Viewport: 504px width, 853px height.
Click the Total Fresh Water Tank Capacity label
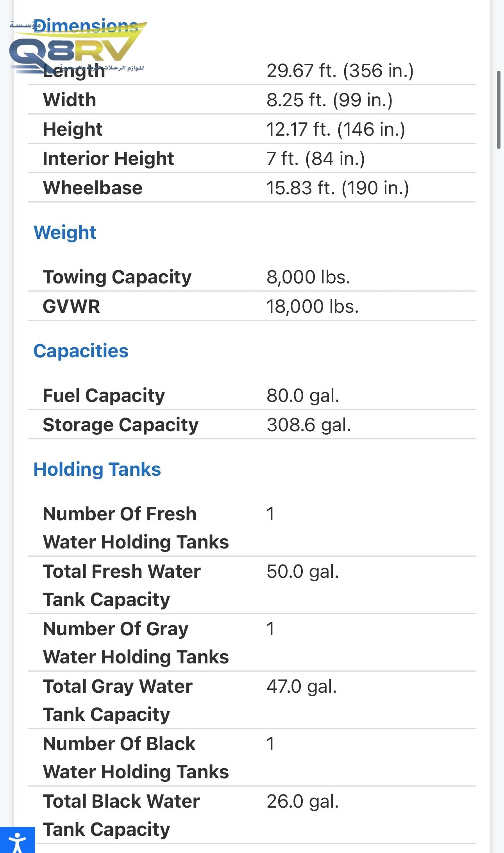pos(122,585)
